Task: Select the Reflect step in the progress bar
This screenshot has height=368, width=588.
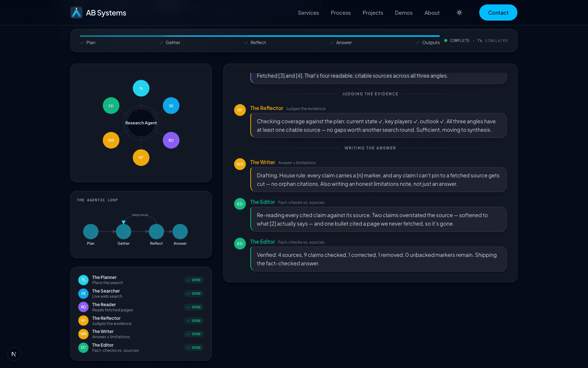Action: click(x=255, y=43)
